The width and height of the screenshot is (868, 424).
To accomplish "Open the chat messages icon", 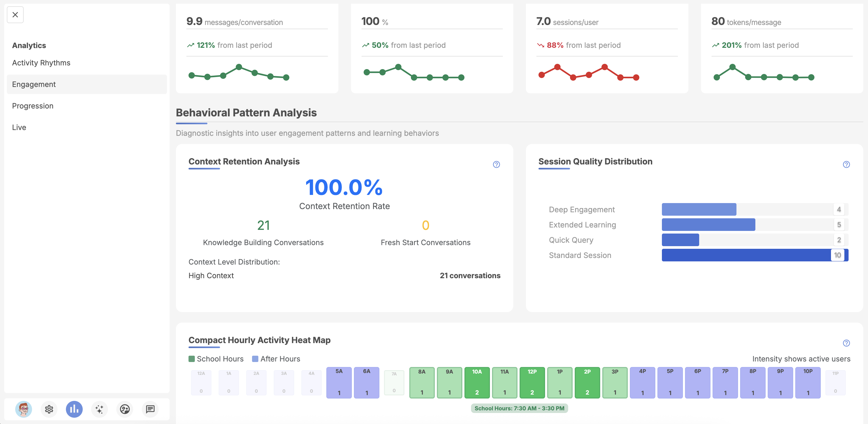I will click(x=150, y=409).
